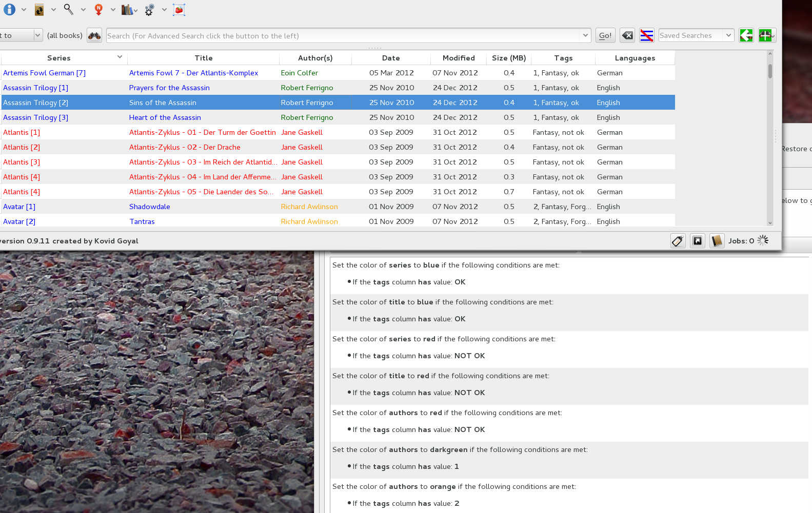The image size is (812, 513).
Task: Click the Go! search button
Action: coord(605,35)
